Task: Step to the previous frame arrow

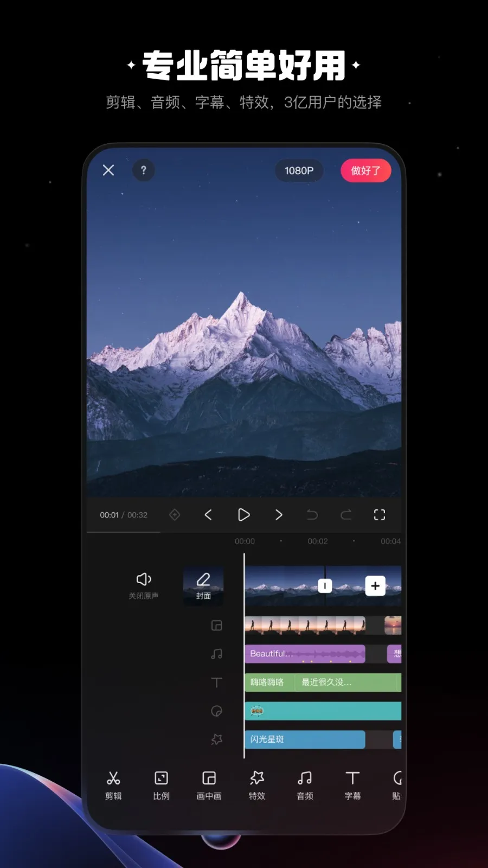Action: pyautogui.click(x=208, y=515)
